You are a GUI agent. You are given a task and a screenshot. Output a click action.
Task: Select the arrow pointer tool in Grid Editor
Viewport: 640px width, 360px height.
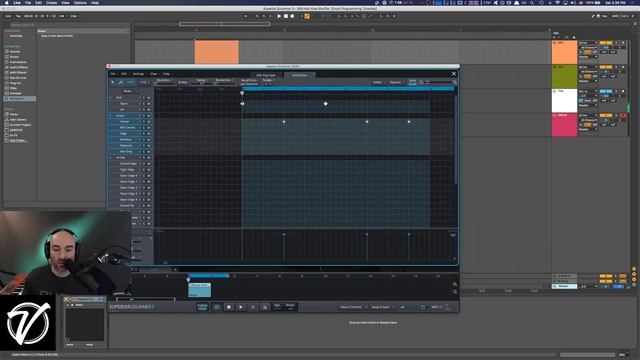click(113, 82)
